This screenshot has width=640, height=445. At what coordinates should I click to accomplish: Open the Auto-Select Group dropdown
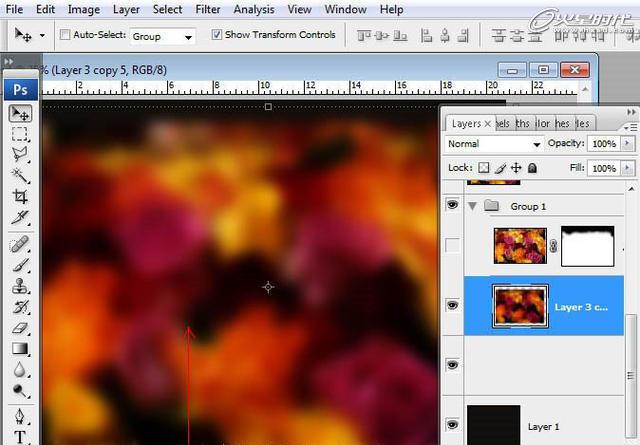pyautogui.click(x=163, y=36)
